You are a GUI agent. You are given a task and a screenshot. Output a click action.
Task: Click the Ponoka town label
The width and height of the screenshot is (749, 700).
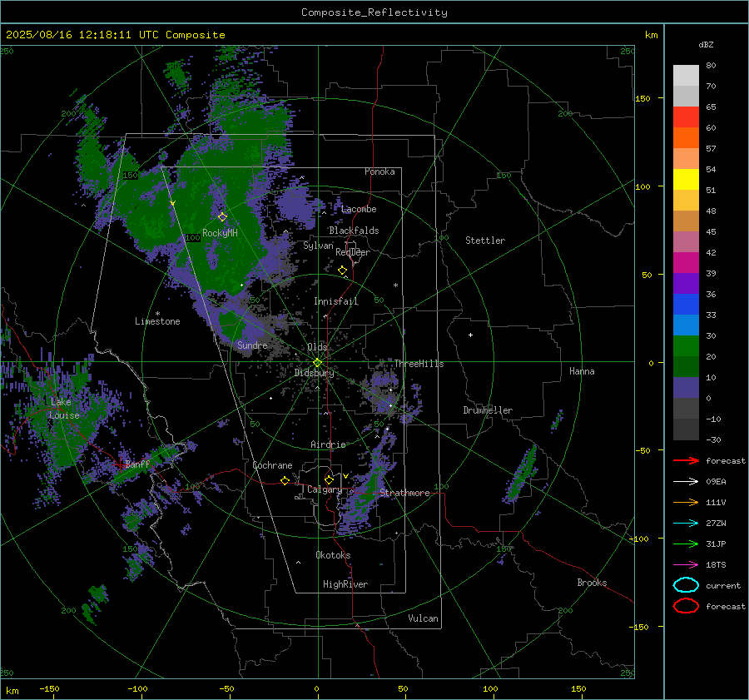(379, 172)
